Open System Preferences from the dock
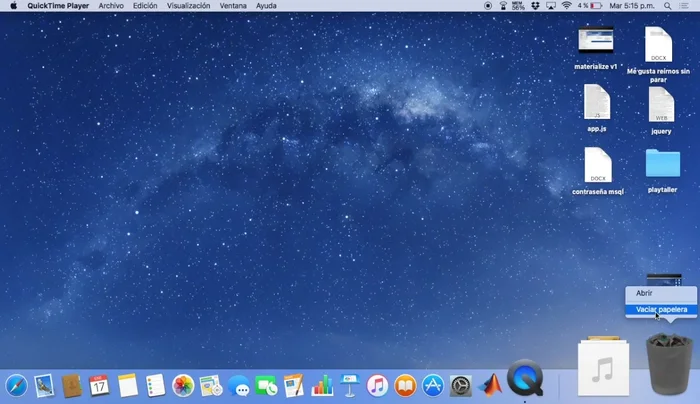Viewport: 700px width, 404px height. 460,385
